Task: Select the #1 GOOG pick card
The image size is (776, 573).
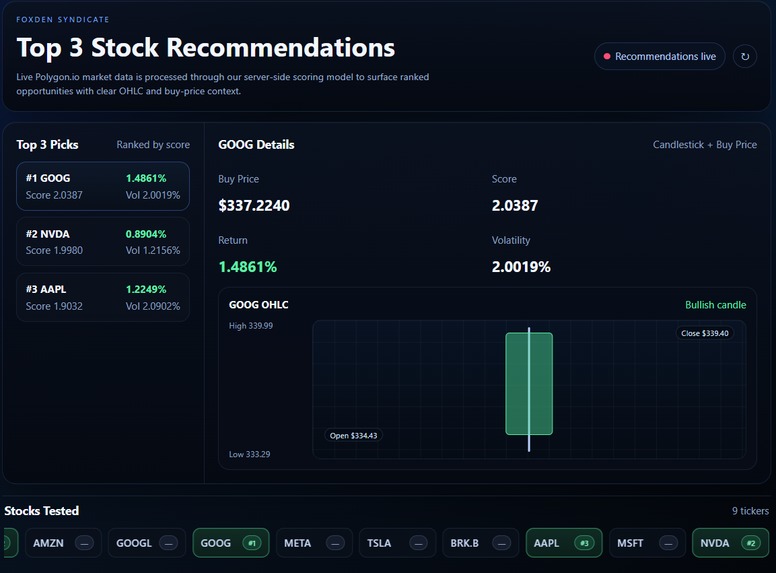Action: 103,187
